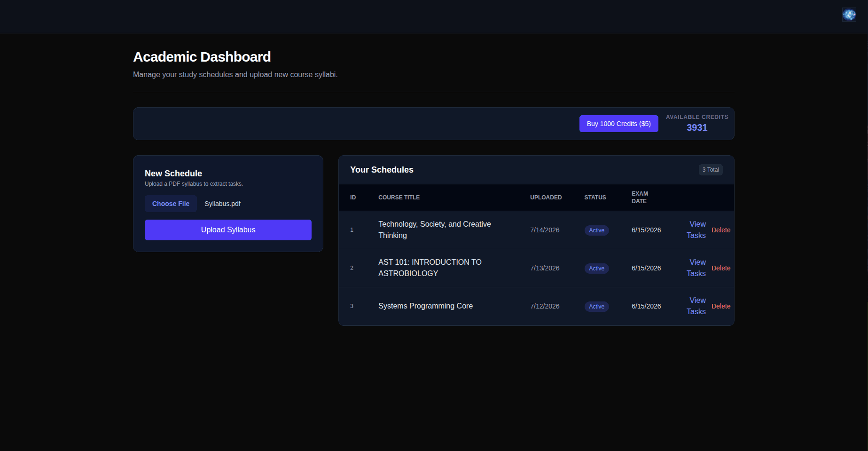Click the Active status of AST 101 row
Viewport: 868px width, 451px height.
[x=596, y=269]
